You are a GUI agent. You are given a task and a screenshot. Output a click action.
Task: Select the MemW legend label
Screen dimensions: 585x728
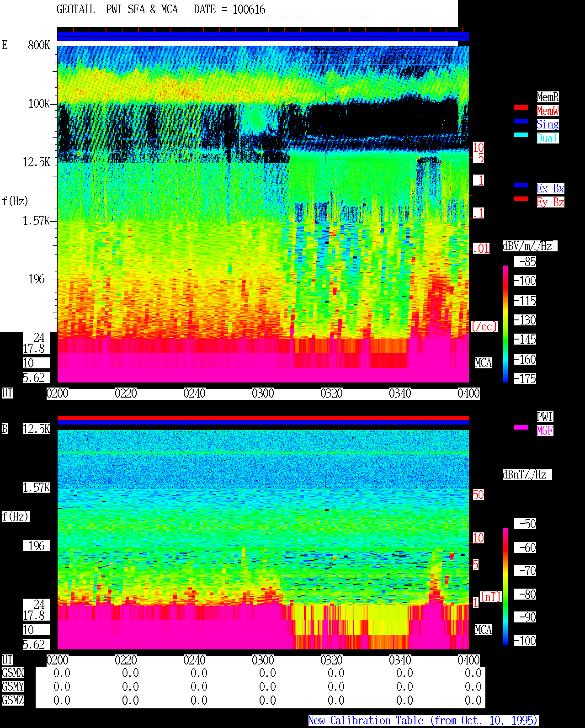[x=548, y=111]
